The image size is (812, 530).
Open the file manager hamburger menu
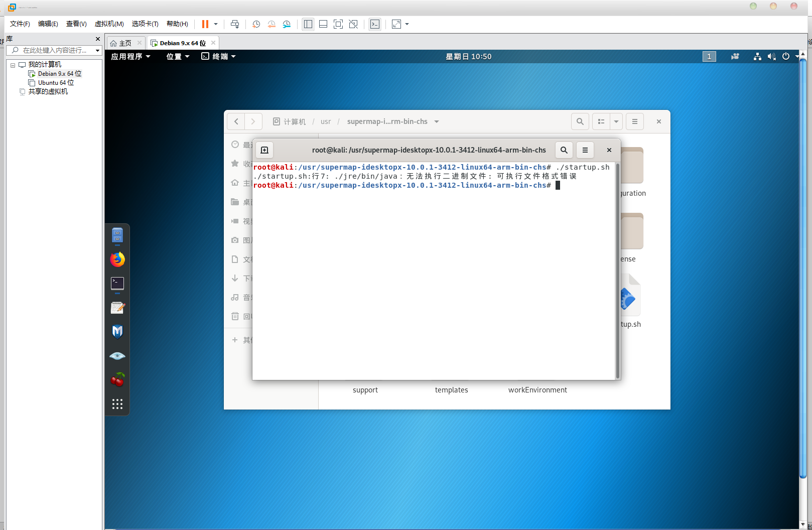point(635,121)
